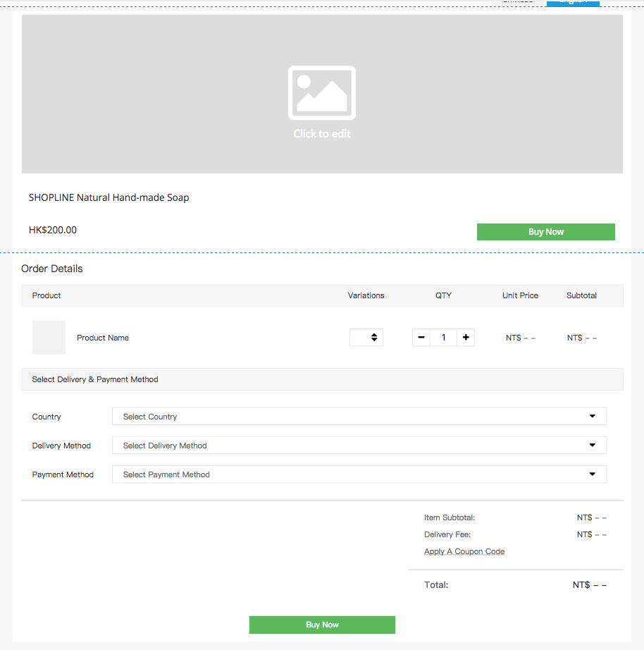This screenshot has height=650, width=644.
Task: Click the Item Subtotal label
Action: [x=450, y=517]
